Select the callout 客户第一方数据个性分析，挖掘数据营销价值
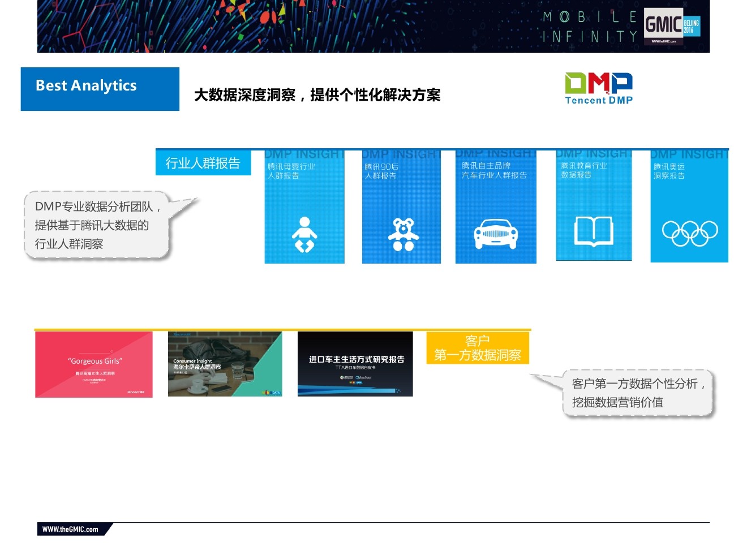The width and height of the screenshot is (747, 560). point(638,393)
